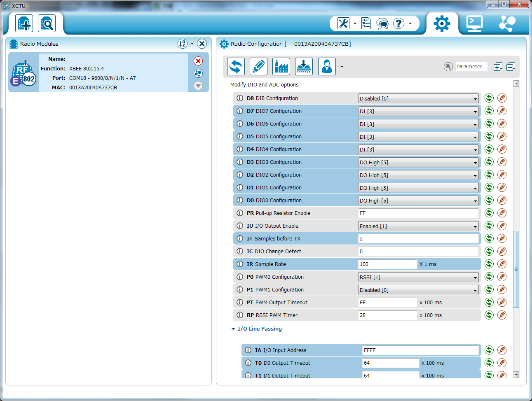Click the write pencil icon for PR Pull-up row
Viewport: 532px width, 401px height.
pos(502,213)
